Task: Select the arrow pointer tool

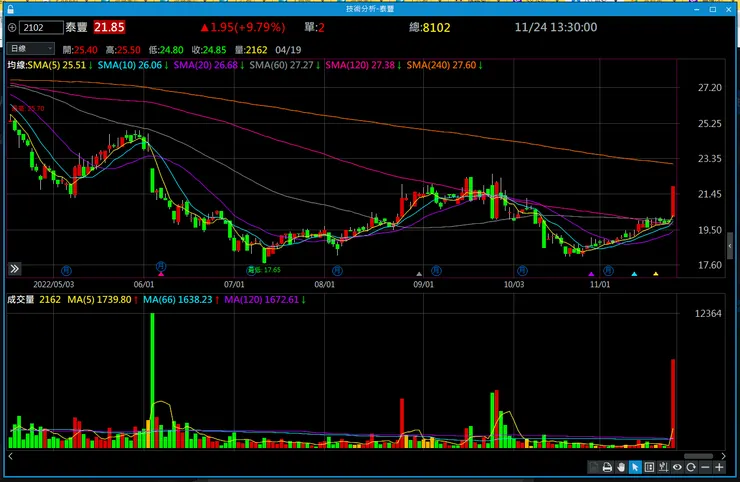Action: [635, 467]
